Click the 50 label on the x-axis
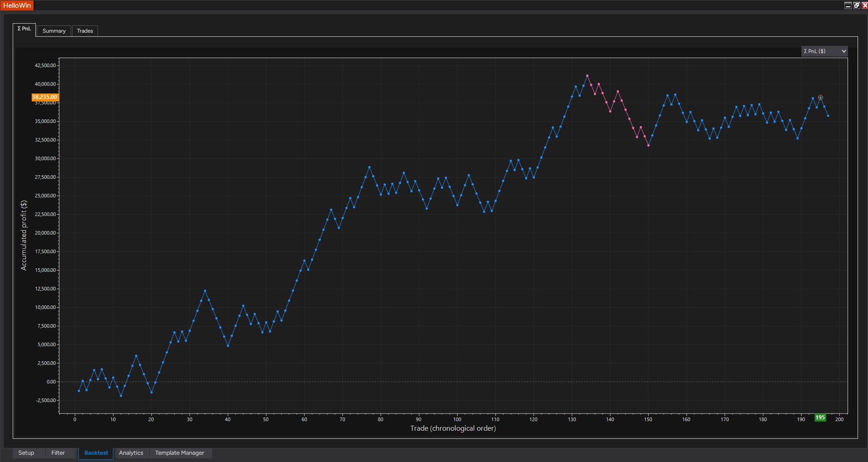 click(x=266, y=419)
